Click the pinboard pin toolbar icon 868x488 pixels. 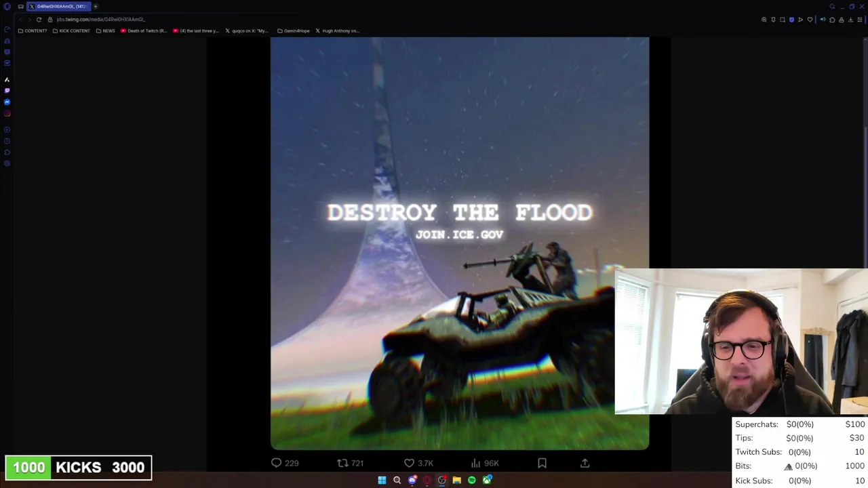point(773,20)
